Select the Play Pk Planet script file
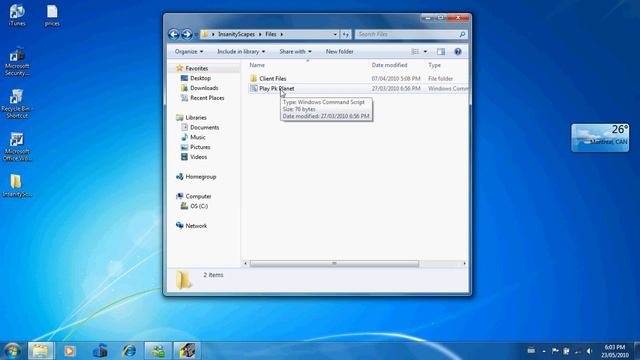Viewport: 640px width, 360px height. click(x=276, y=88)
